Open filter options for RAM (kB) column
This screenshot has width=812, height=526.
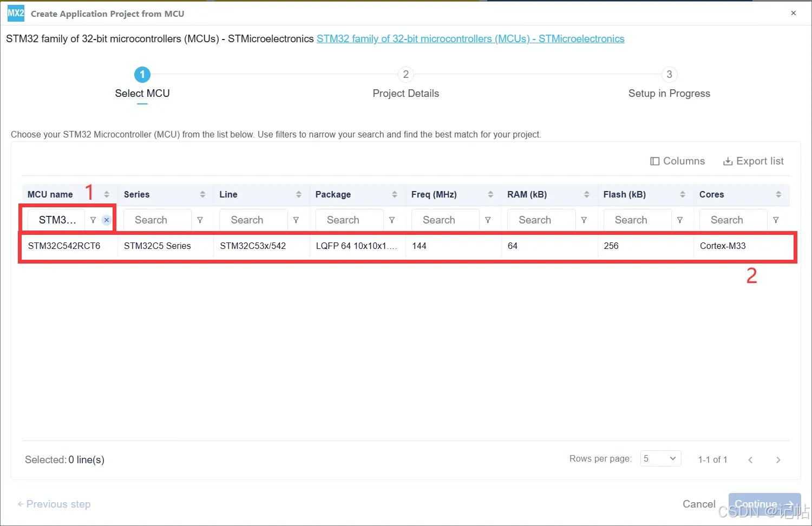tap(584, 220)
